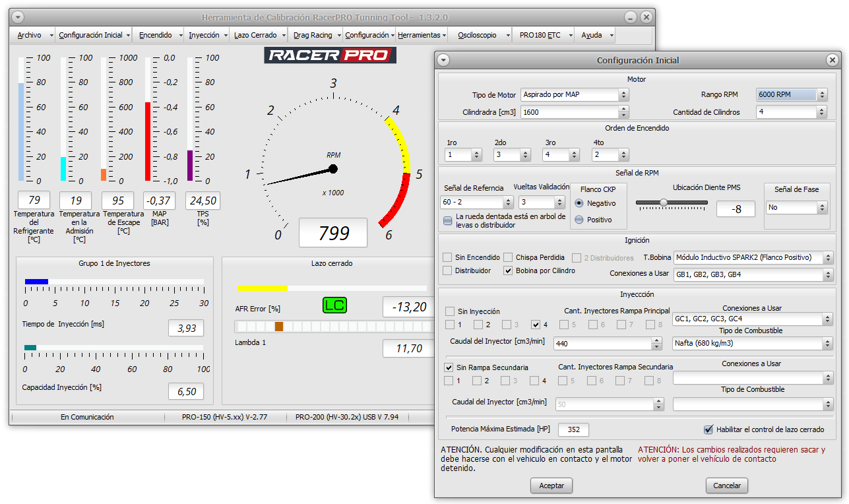The width and height of the screenshot is (849, 504).
Task: Click Potencia Máxima Estimada 352 field
Action: pos(573,429)
